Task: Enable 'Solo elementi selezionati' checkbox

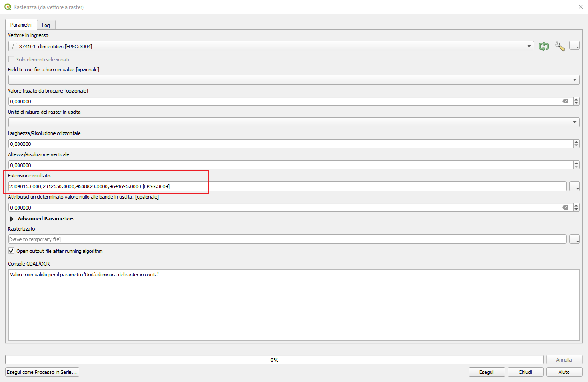Action: [11, 60]
